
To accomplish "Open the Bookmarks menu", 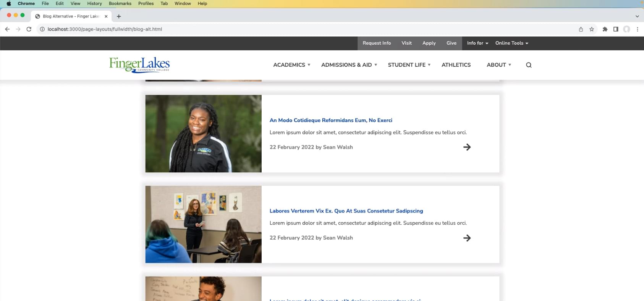I will [120, 3].
